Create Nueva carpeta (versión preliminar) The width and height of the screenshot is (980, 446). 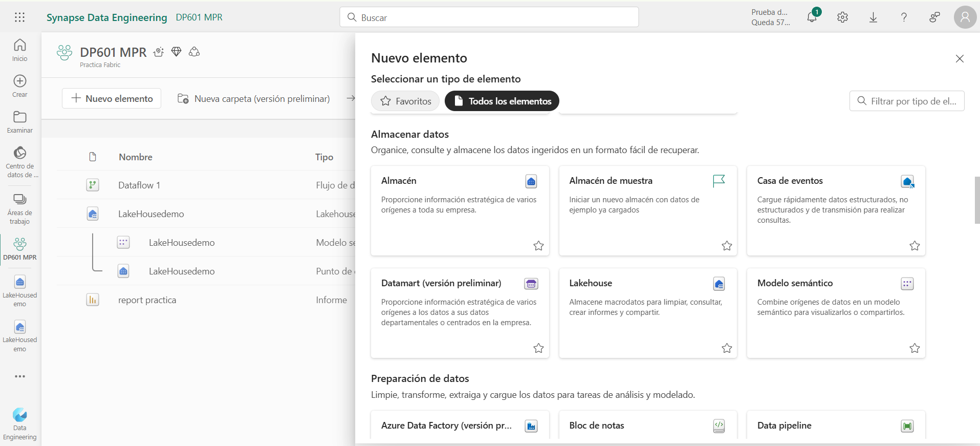pyautogui.click(x=253, y=98)
